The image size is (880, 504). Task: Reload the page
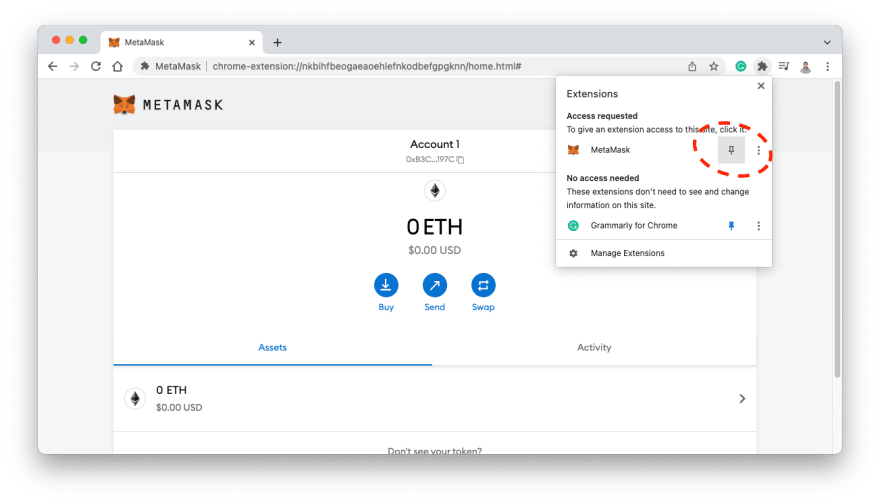tap(96, 66)
